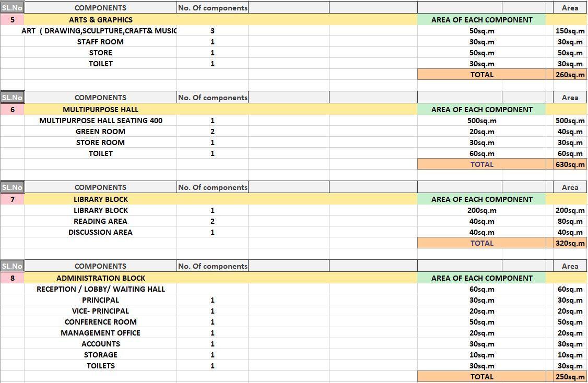Click the ADMINISTRATION BLOCK heading cell

pyautogui.click(x=100, y=278)
